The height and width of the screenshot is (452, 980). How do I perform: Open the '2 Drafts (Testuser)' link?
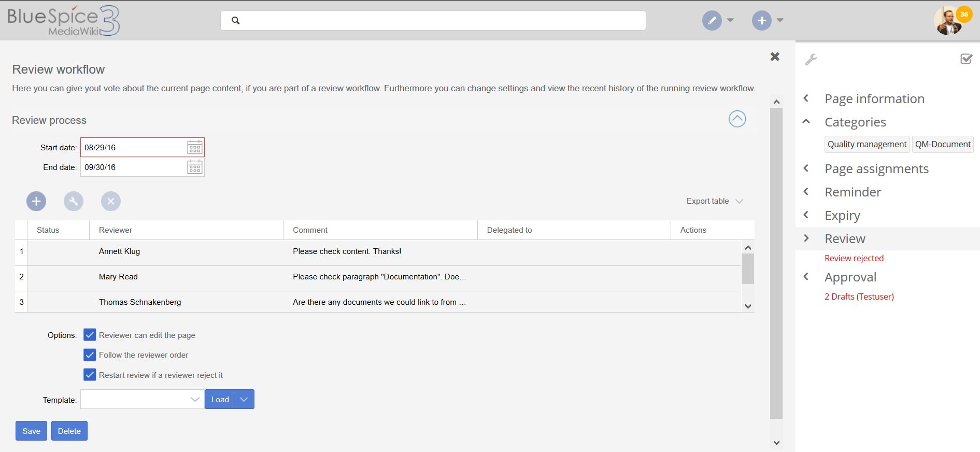tap(859, 296)
